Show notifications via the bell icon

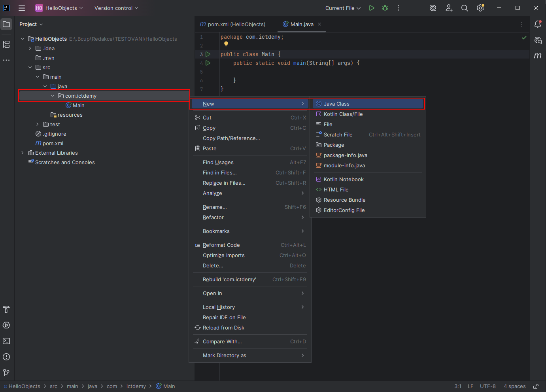pos(537,24)
